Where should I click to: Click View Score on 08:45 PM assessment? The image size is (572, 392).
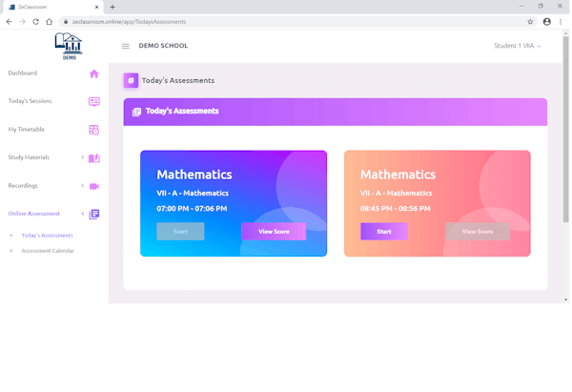pyautogui.click(x=478, y=232)
